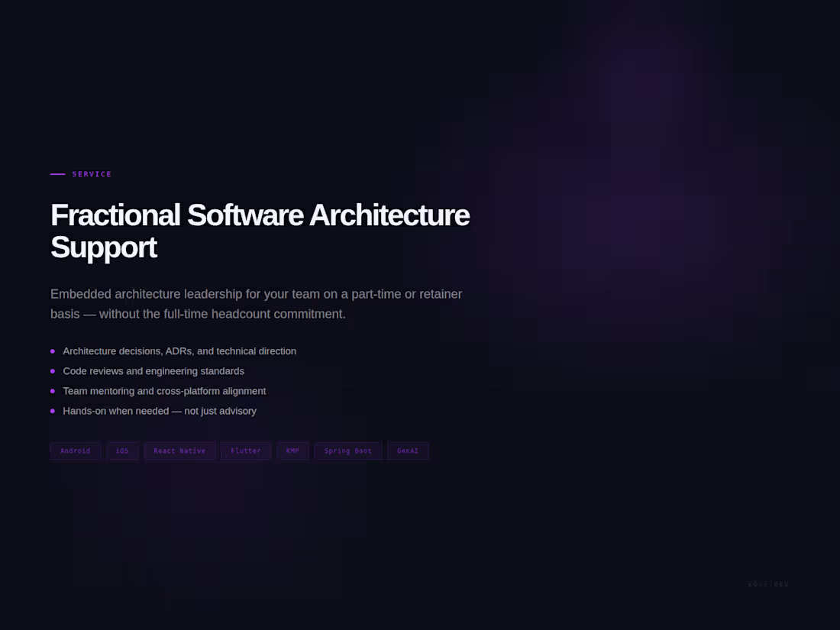Select the Spring Boot tag
Viewport: 840px width, 630px height.
[347, 451]
